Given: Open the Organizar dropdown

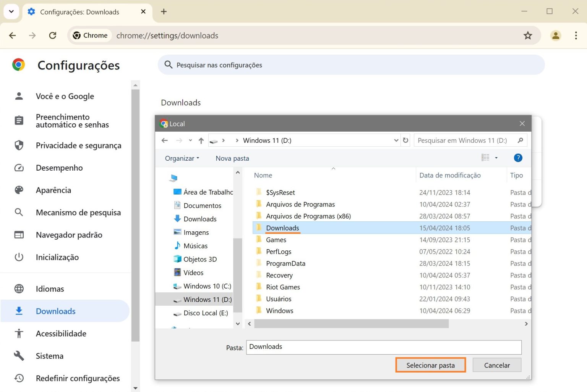Looking at the screenshot, I should click(x=181, y=158).
